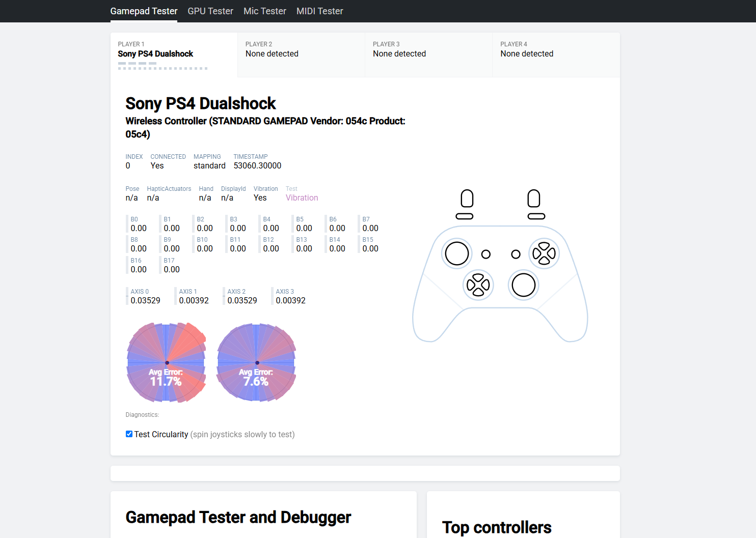756x538 pixels.
Task: Click the B12 button value
Action: (271, 249)
